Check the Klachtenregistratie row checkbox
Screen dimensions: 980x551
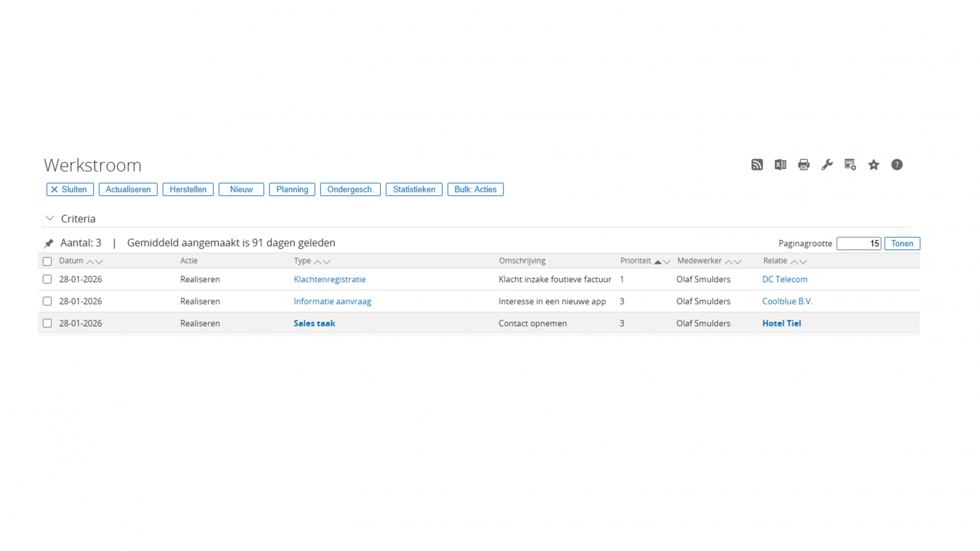point(47,279)
